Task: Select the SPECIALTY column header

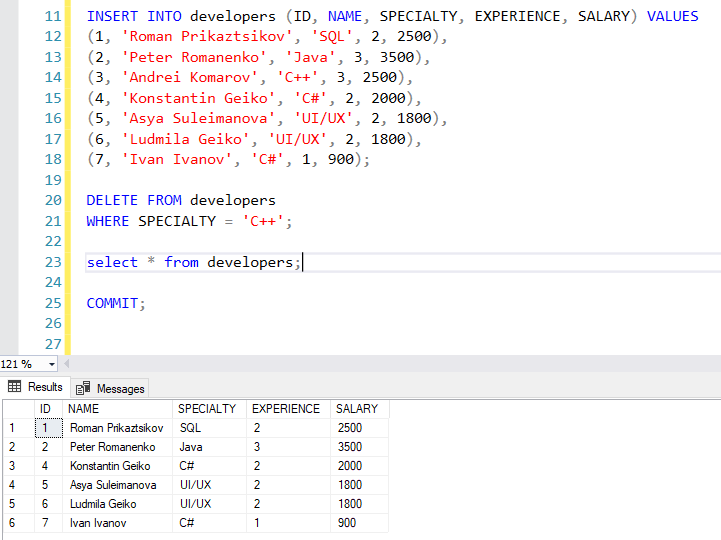Action: coord(207,409)
